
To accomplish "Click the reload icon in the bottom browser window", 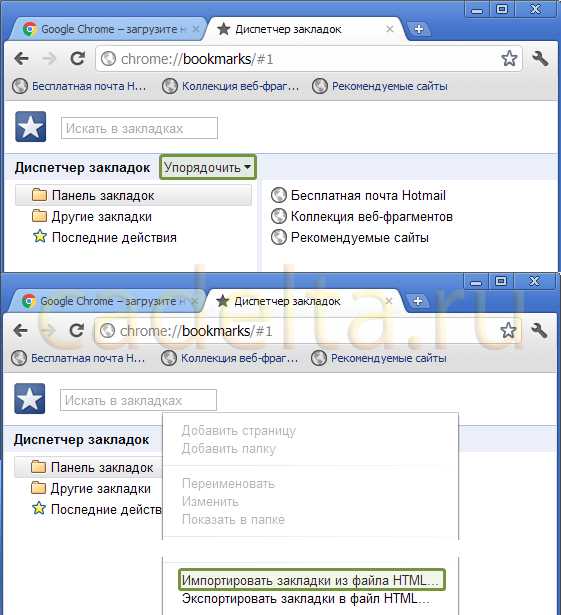I will coord(76,331).
